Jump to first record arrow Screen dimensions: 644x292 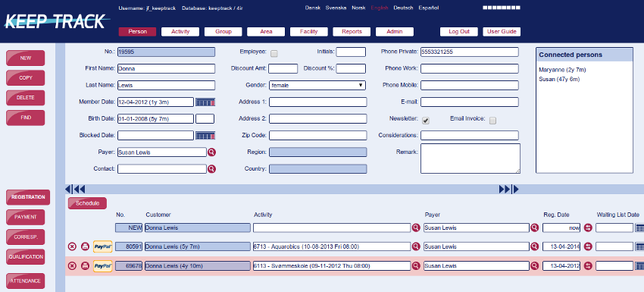69,189
